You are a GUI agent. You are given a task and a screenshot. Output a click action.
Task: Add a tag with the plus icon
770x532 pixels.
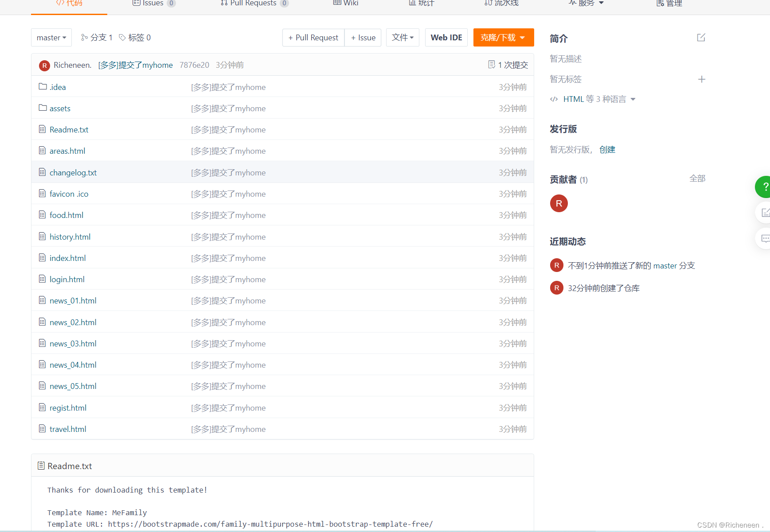coord(701,79)
